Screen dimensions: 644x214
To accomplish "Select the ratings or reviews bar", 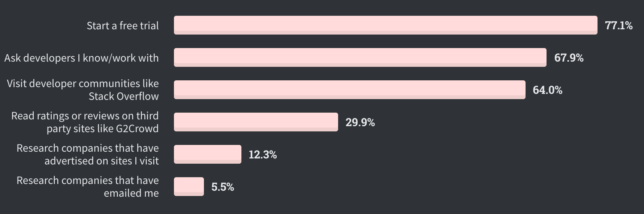I will coord(256,122).
